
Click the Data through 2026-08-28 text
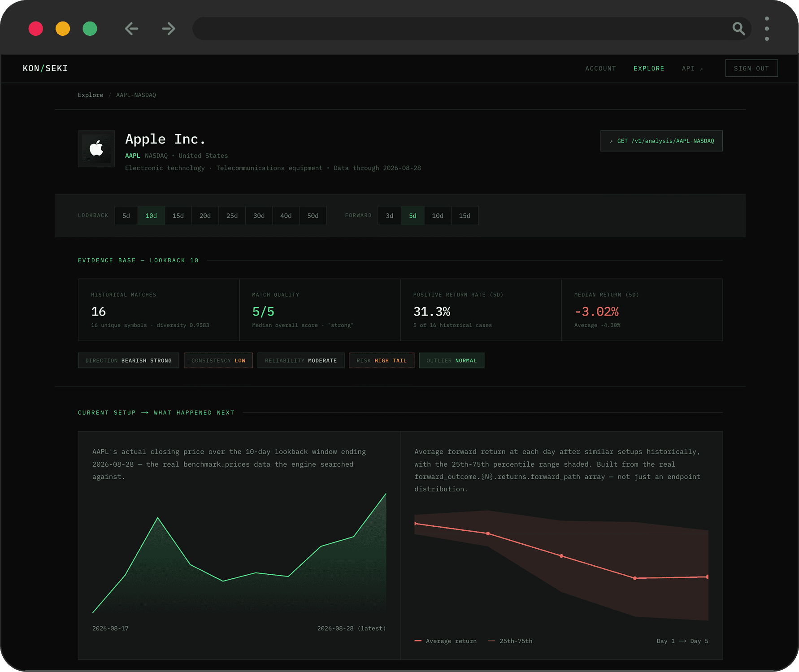(x=377, y=168)
